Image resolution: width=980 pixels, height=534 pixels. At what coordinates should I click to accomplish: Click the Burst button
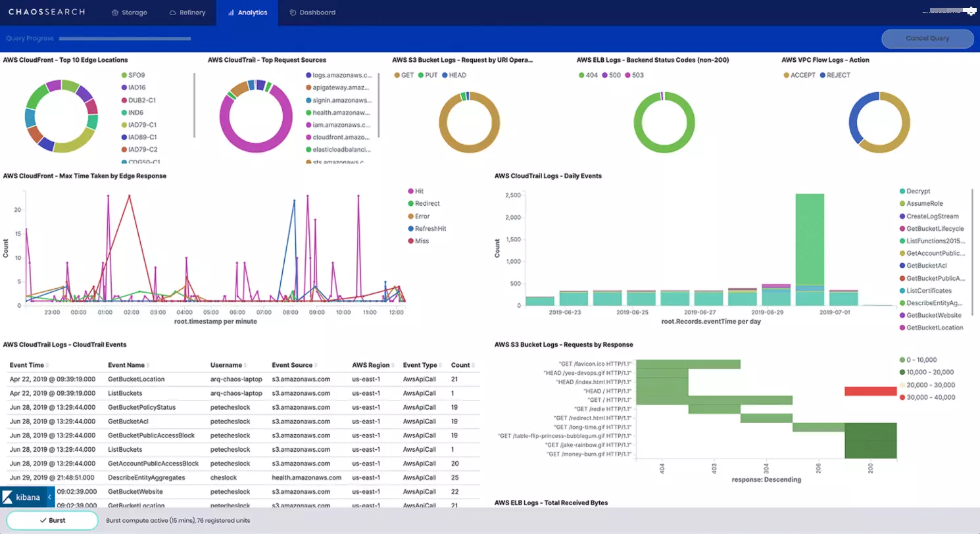point(52,520)
